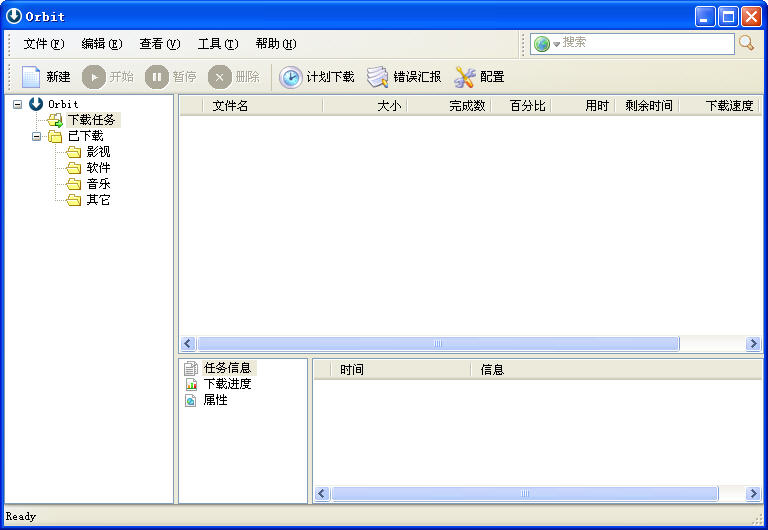This screenshot has height=530, width=768.
Task: Open the 工具(T) menu
Action: click(217, 44)
